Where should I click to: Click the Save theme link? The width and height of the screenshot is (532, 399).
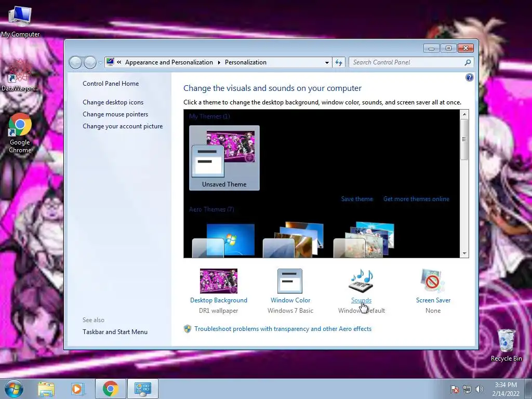click(x=357, y=199)
